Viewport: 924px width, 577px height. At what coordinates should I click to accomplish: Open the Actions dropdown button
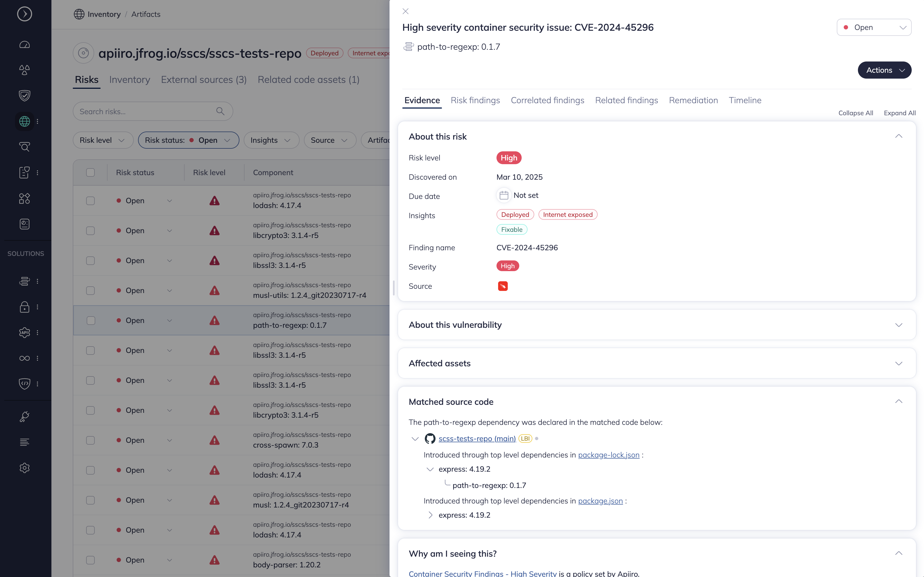tap(884, 70)
